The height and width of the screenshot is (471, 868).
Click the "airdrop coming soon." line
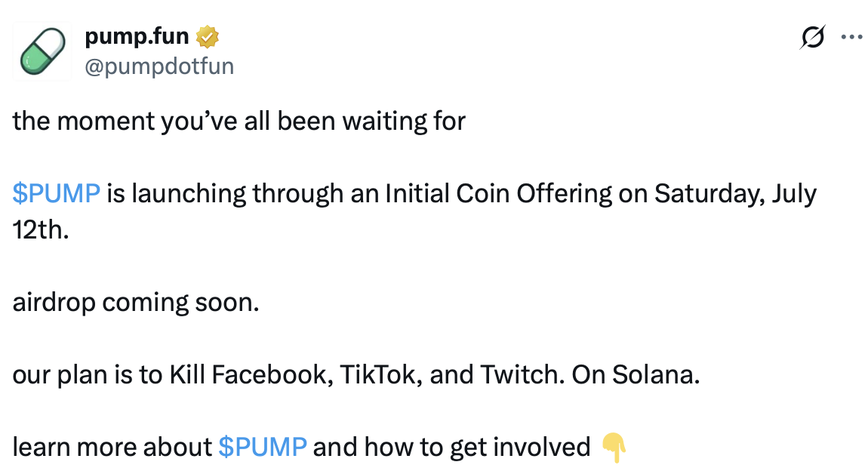click(135, 303)
